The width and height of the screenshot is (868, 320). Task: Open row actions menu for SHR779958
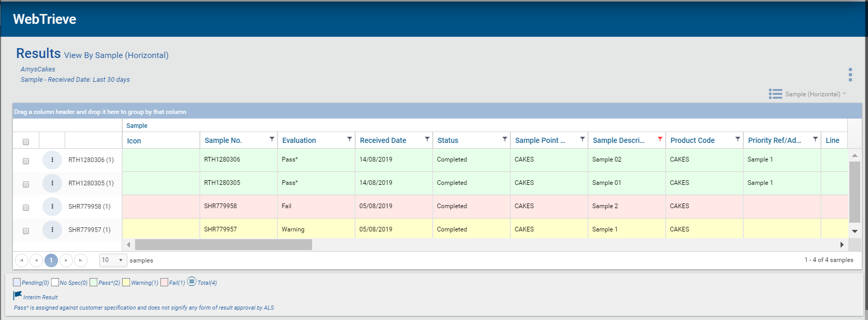tap(52, 207)
